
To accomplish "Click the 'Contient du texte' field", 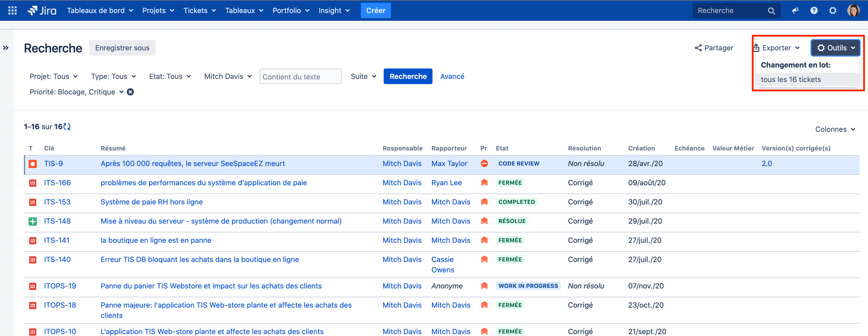I will pyautogui.click(x=300, y=77).
